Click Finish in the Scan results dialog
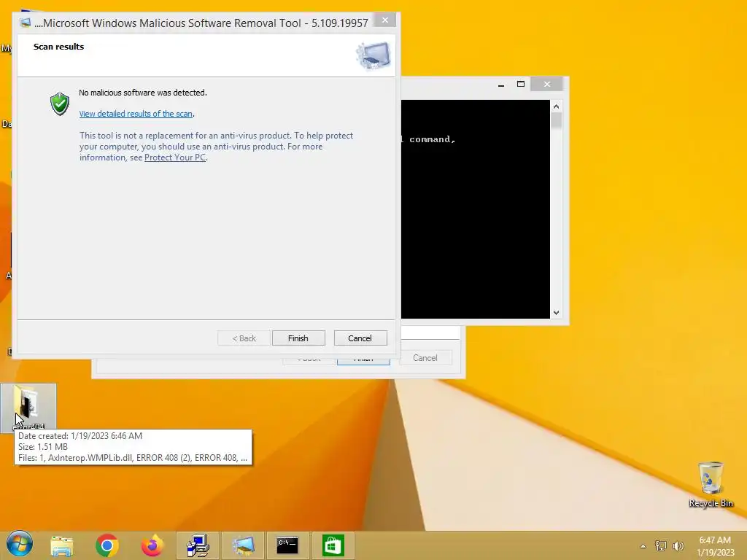Screen dimensions: 747x560 tap(298, 338)
